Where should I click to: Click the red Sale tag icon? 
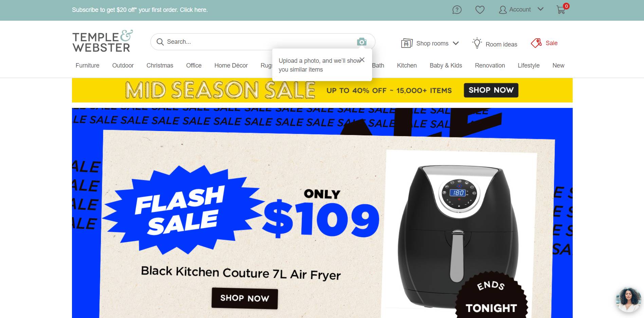pos(536,43)
